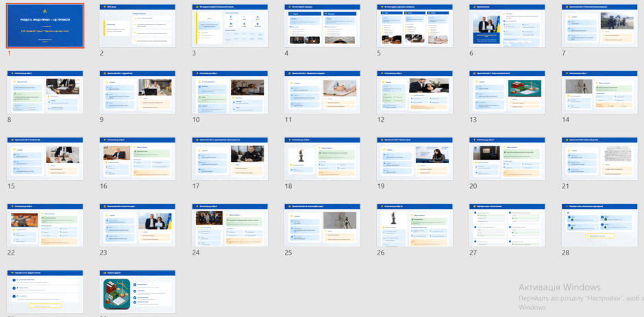
Task: Open slide 4 thumbnail
Action: click(323, 26)
